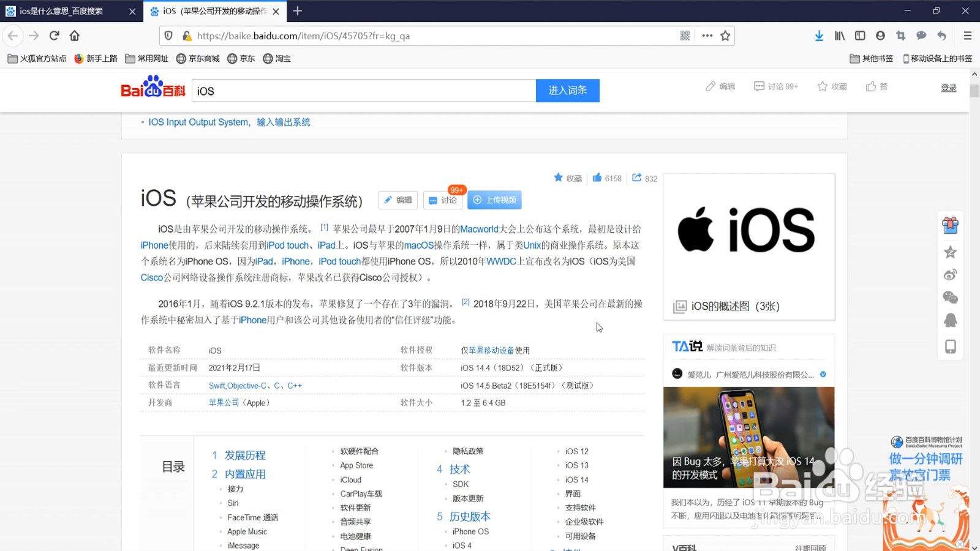Screen dimensions: 980x551
Task: Click inside the iOS search input field
Action: point(364,90)
